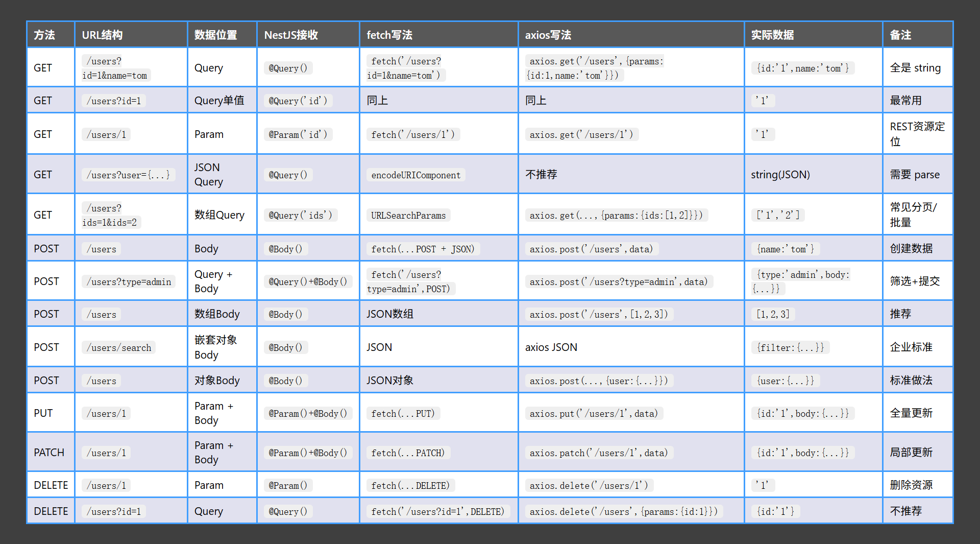Click the {id:'1'} data cell
The image size is (980, 544).
coord(814,511)
